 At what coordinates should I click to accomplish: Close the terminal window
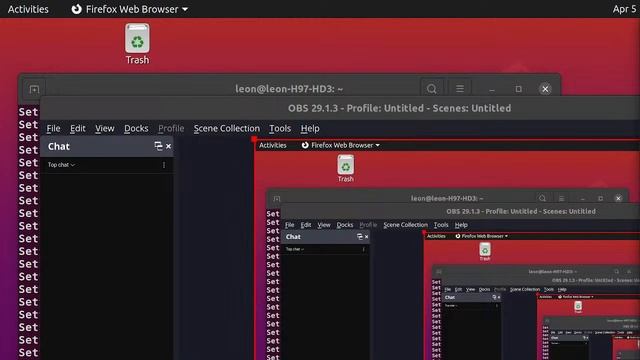point(545,89)
